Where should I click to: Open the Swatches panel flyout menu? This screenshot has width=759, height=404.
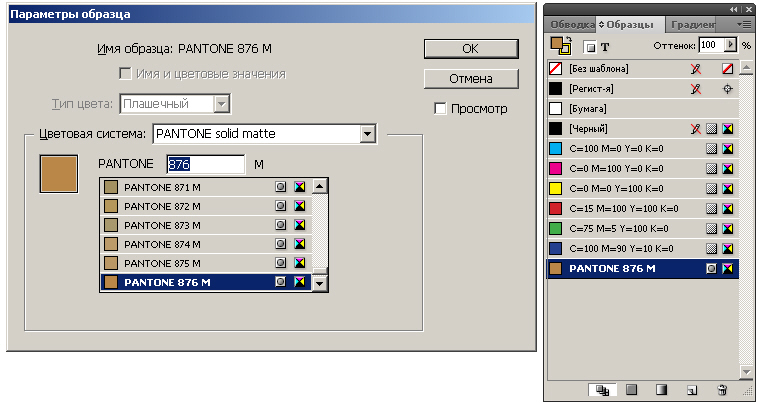click(x=743, y=24)
